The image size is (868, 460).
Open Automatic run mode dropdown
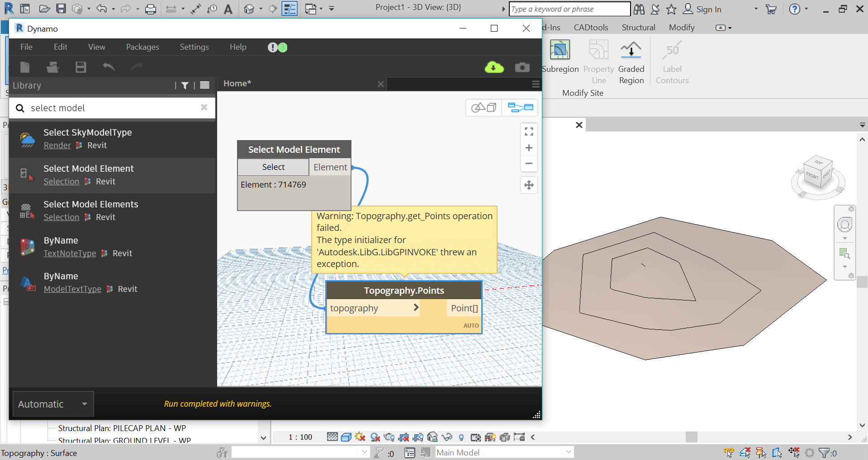pos(53,404)
